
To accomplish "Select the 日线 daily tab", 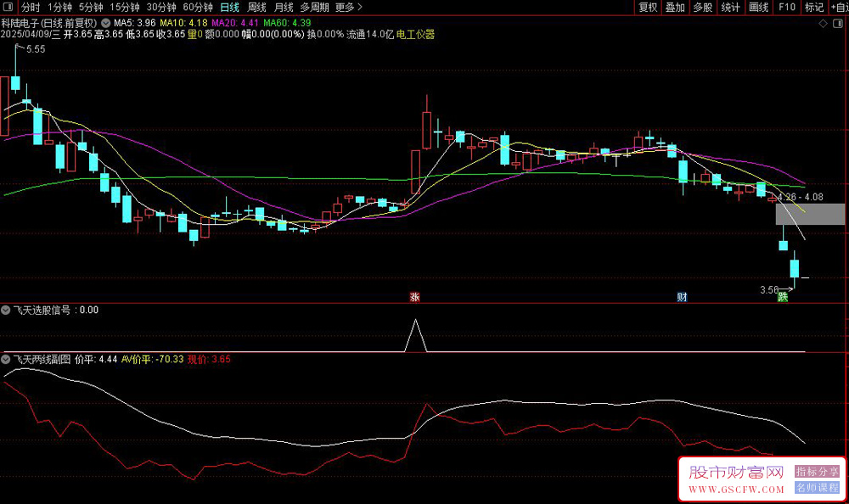I will 229,7.
